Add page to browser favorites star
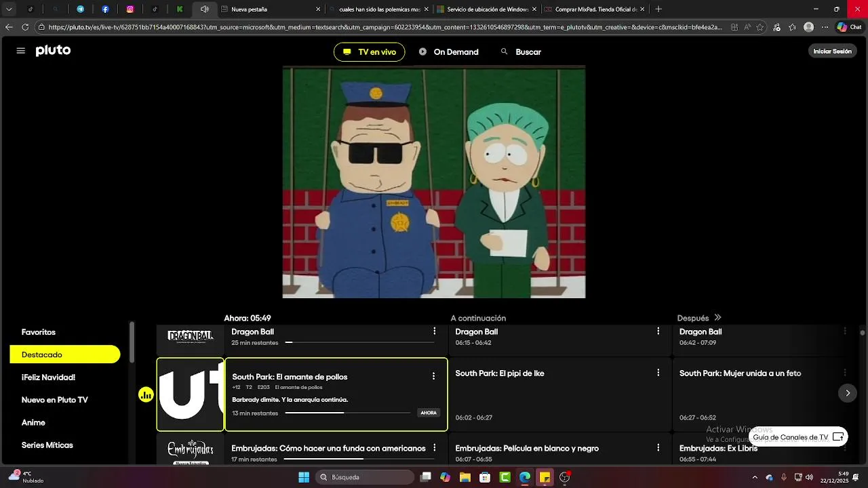 760,27
